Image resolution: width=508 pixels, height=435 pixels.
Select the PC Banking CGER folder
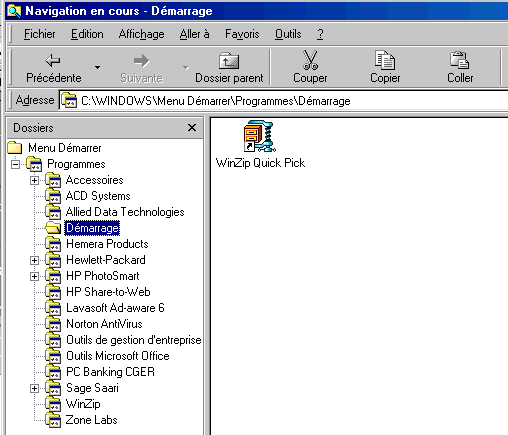click(110, 372)
